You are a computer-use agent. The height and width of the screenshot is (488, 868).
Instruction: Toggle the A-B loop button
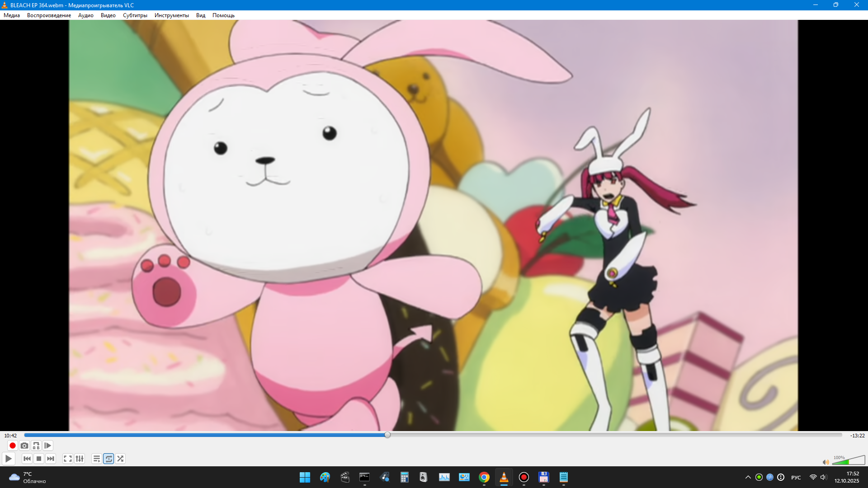pyautogui.click(x=36, y=446)
